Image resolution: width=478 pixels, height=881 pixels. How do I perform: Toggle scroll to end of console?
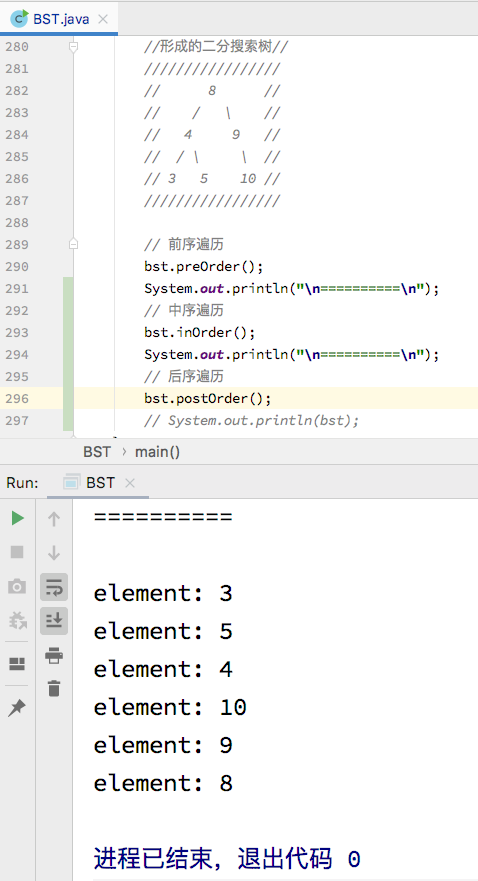tap(54, 621)
